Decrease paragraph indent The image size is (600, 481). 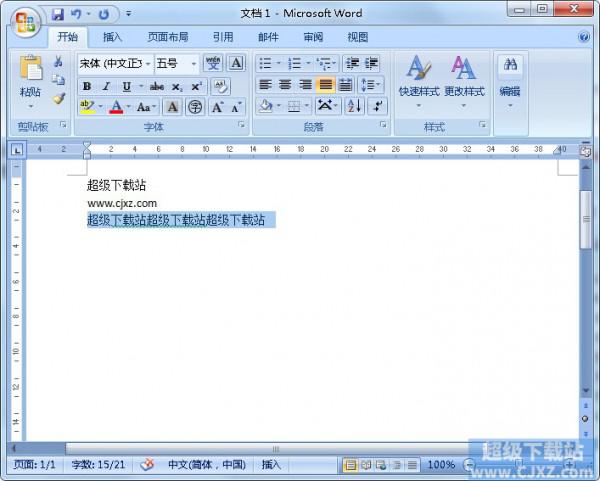pyautogui.click(x=352, y=64)
